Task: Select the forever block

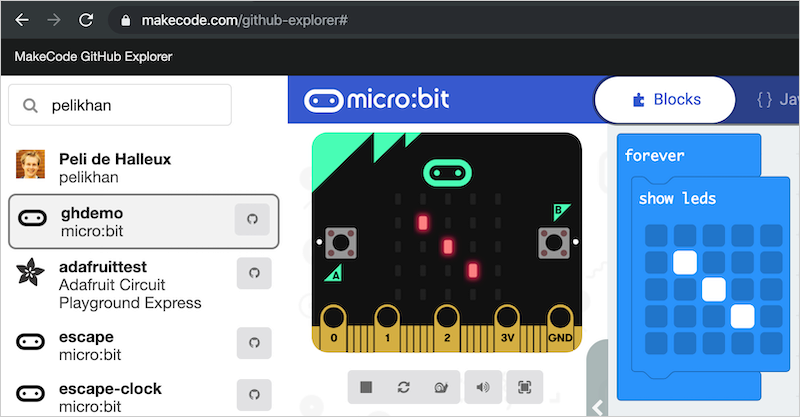Action: click(x=655, y=155)
